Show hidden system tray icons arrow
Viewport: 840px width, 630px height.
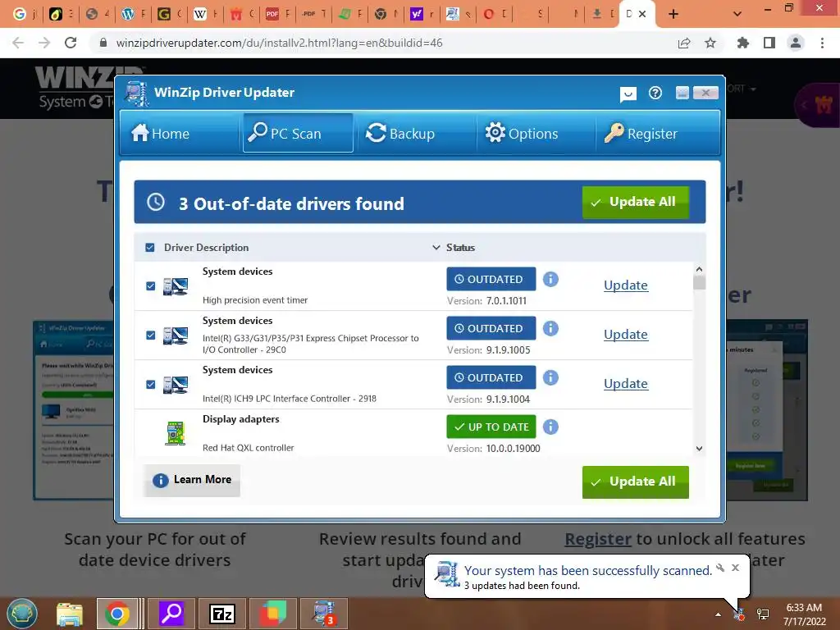tap(718, 614)
